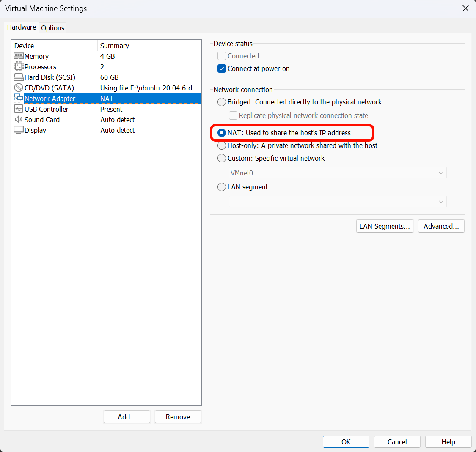Viewport: 476px width, 452px height.
Task: Click the LAN Segments... button
Action: [x=385, y=226]
